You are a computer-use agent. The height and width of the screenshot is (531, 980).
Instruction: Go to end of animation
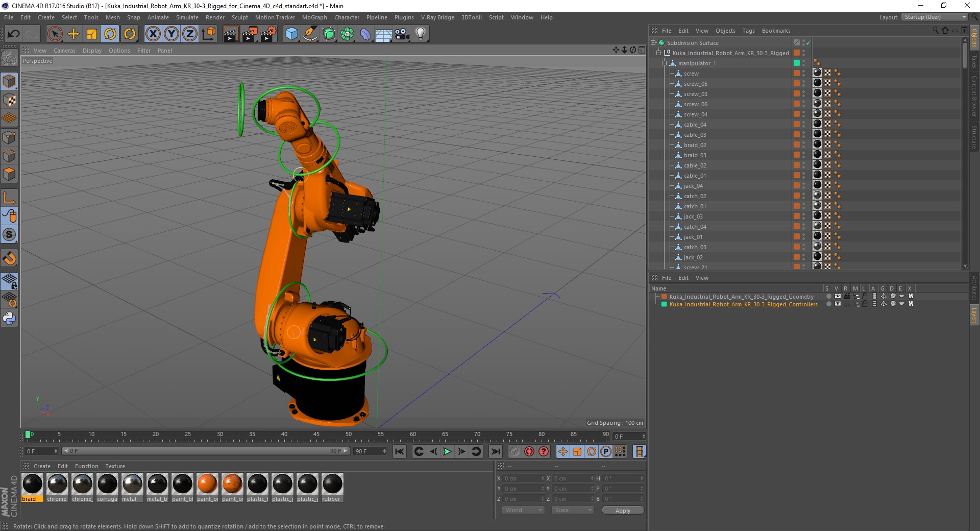(x=495, y=451)
